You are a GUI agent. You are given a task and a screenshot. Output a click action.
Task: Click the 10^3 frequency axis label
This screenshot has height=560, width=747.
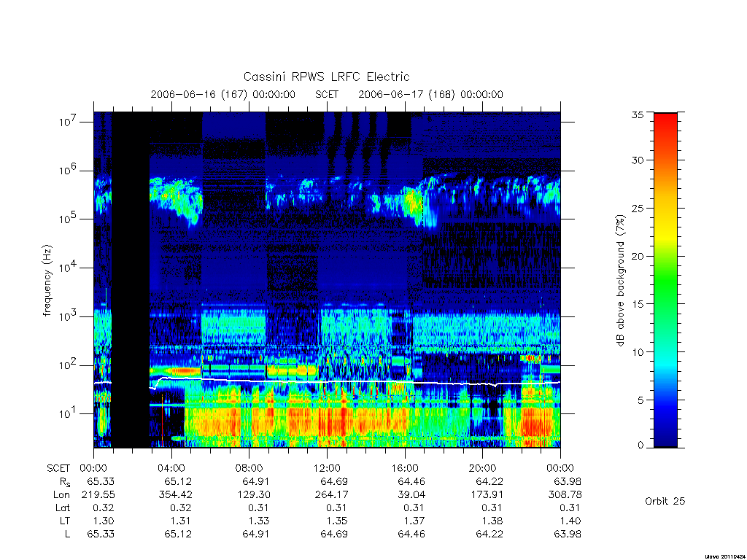pos(69,316)
